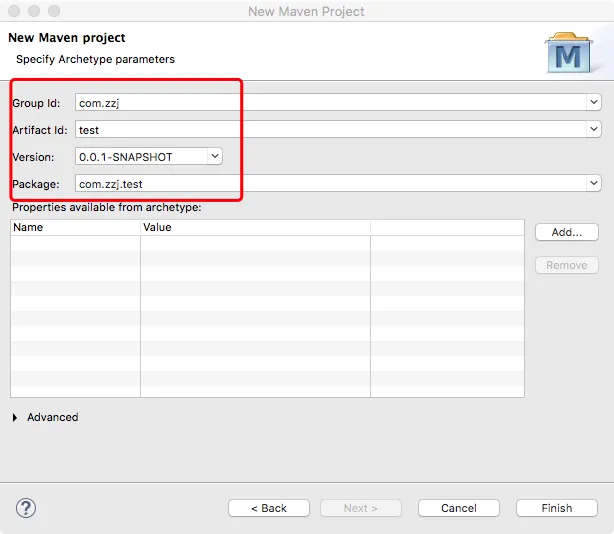Go to previous page with Back button
Image resolution: width=614 pixels, height=534 pixels.
click(x=269, y=508)
